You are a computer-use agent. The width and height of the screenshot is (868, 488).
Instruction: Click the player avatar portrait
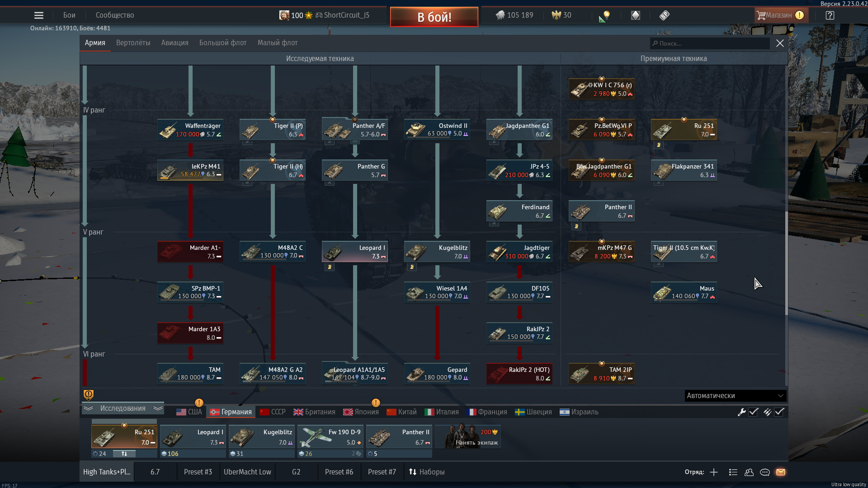pos(284,15)
